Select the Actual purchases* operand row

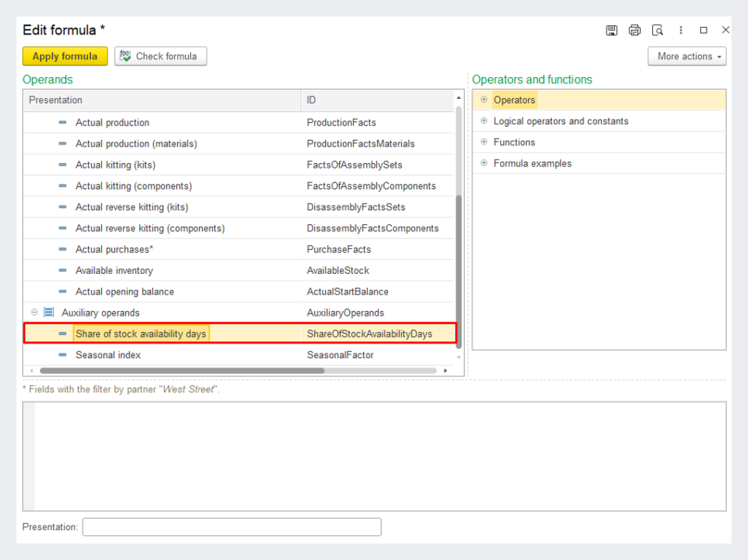coord(114,249)
